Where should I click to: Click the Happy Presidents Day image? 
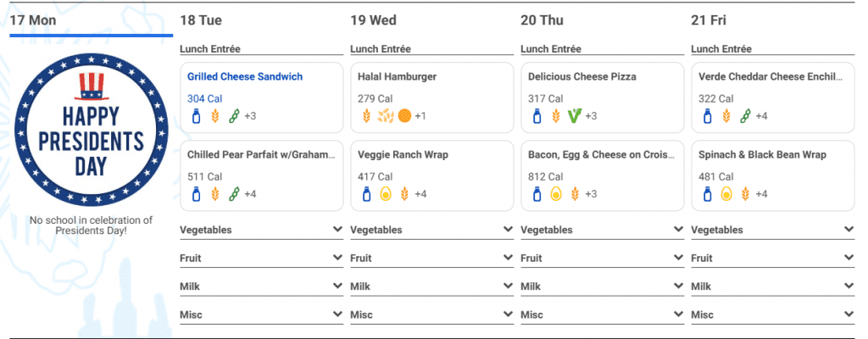click(x=91, y=129)
